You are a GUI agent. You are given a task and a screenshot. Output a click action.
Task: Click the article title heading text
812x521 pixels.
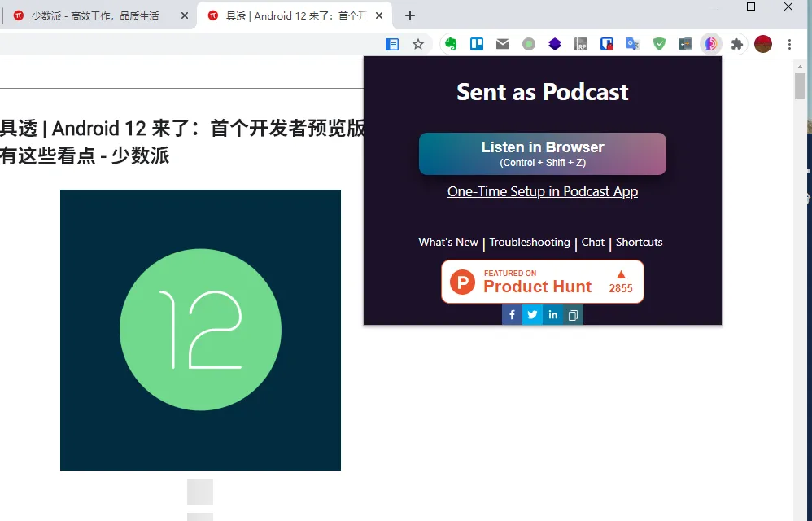(x=182, y=142)
